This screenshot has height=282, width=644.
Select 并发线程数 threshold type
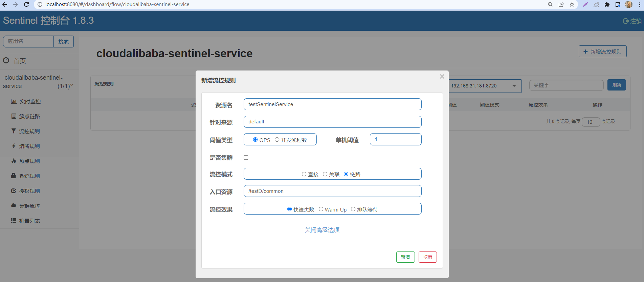(277, 140)
